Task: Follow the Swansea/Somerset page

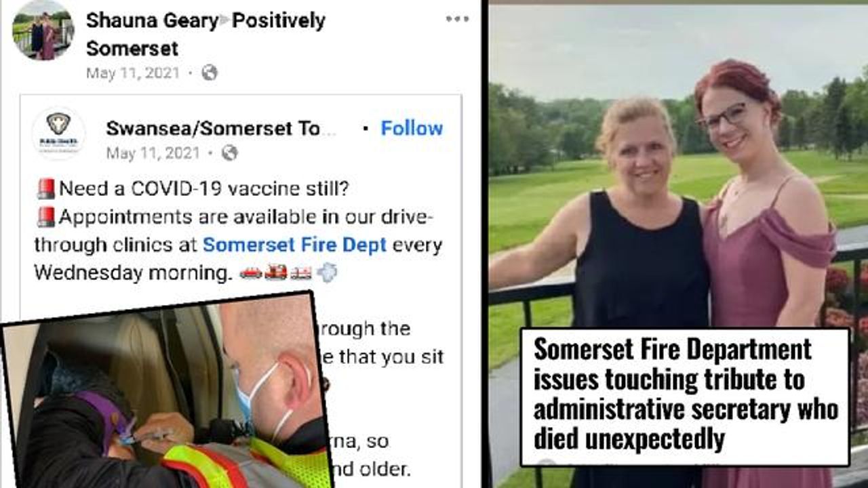Action: coord(412,128)
